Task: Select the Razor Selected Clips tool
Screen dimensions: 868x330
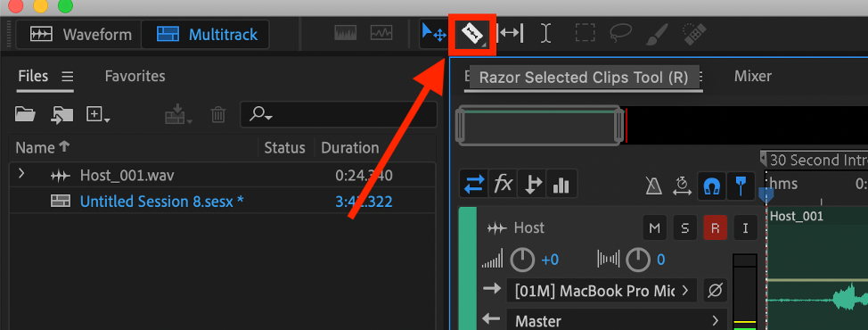Action: [x=471, y=34]
